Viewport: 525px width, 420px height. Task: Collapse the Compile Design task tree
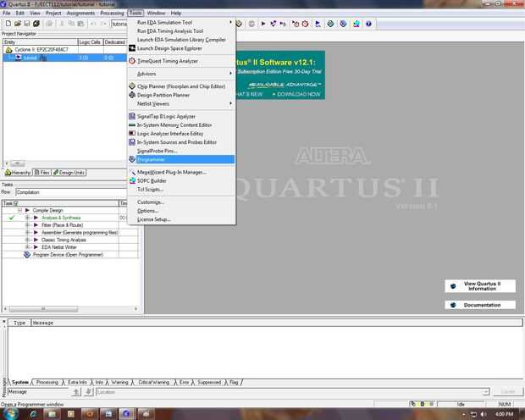(x=19, y=210)
